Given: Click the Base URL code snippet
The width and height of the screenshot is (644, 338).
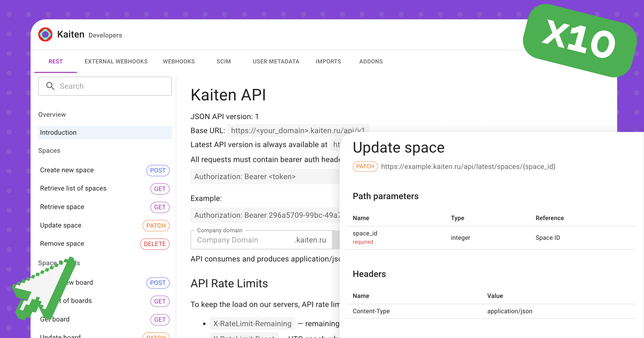Looking at the screenshot, I should click(298, 130).
